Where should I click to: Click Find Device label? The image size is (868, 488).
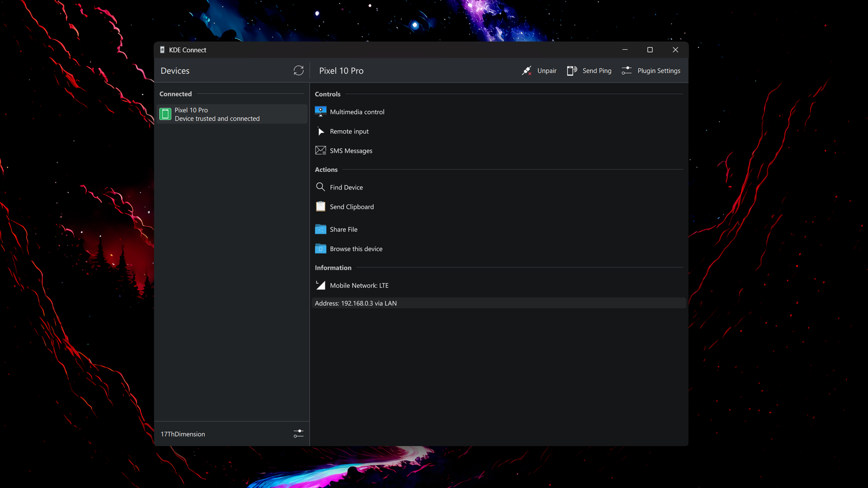346,187
